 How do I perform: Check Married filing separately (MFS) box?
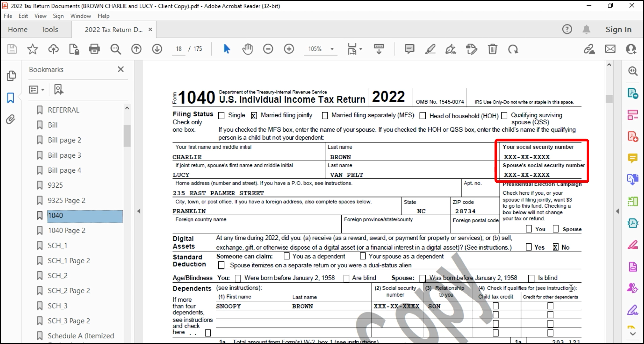point(325,116)
